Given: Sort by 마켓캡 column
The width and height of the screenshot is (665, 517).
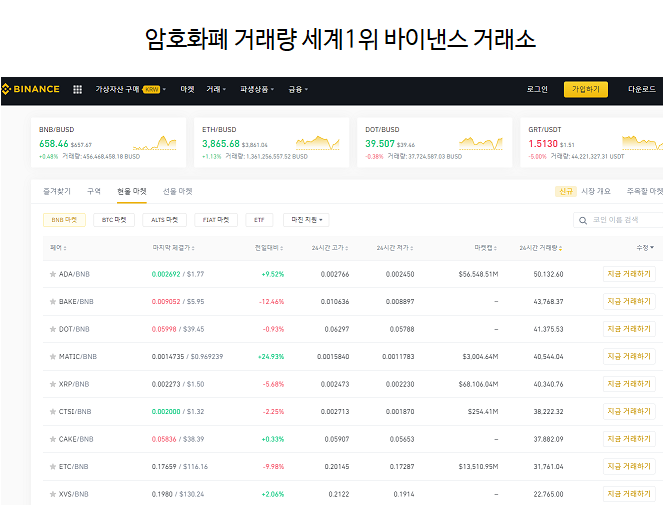Looking at the screenshot, I should pos(486,248).
